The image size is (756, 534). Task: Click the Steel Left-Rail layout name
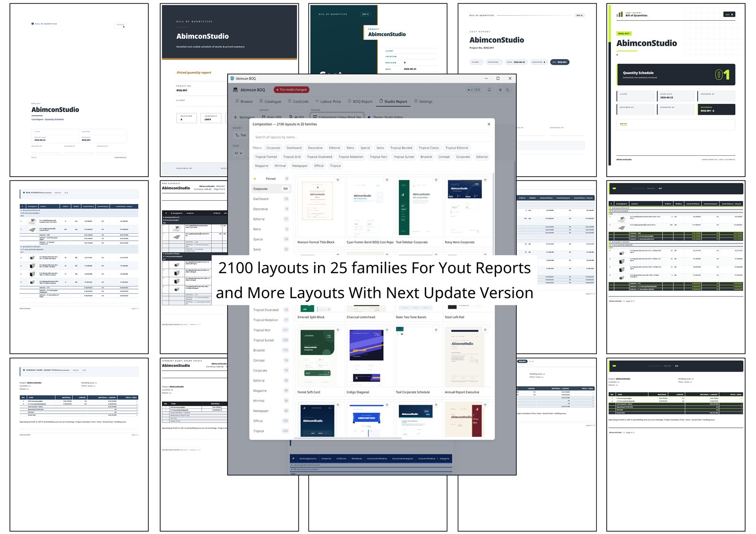(x=455, y=317)
